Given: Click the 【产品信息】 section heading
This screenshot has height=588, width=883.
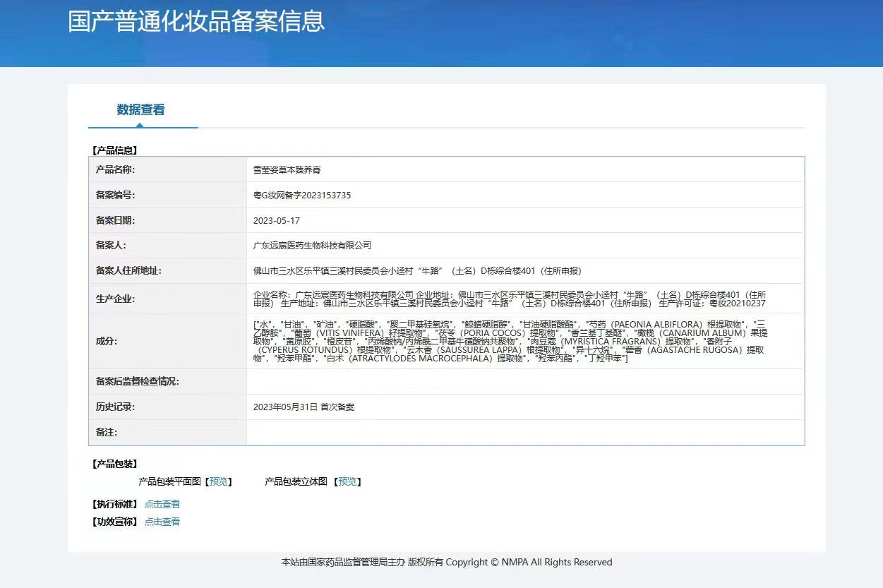Looking at the screenshot, I should coord(115,150).
